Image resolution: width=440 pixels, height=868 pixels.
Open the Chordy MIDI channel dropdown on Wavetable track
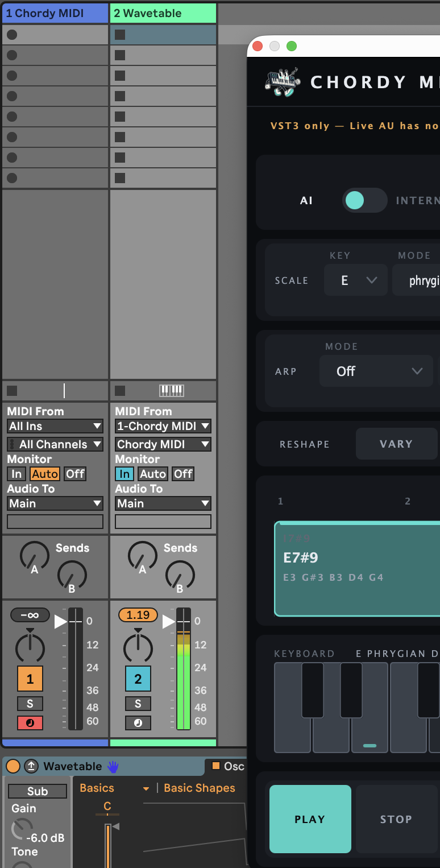[163, 444]
